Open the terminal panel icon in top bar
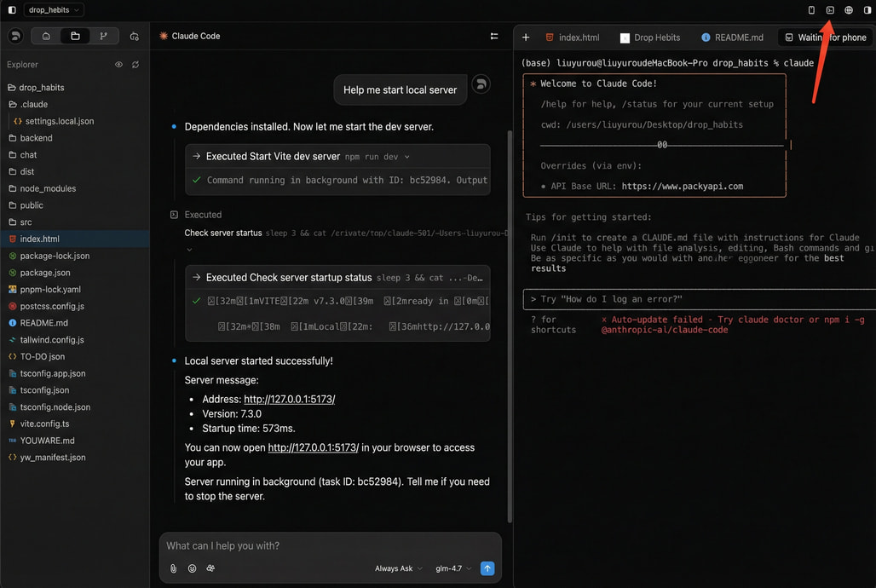The height and width of the screenshot is (588, 876). point(830,10)
